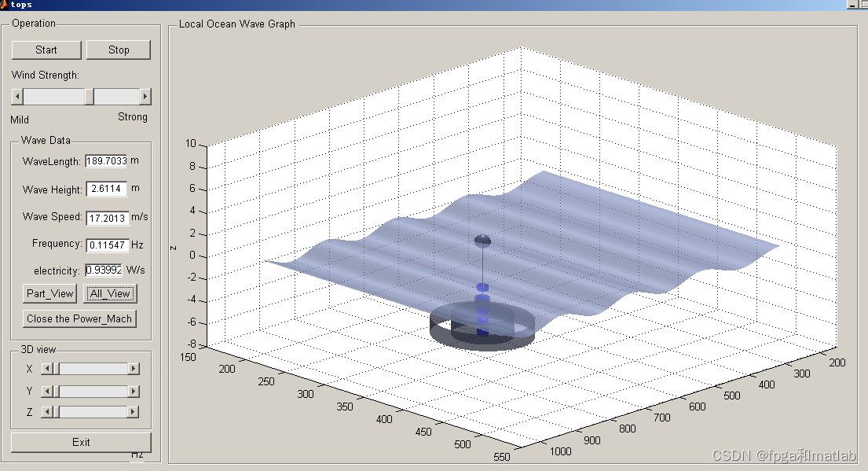Click the Wave Height value field
868x471 pixels.
[x=106, y=189]
